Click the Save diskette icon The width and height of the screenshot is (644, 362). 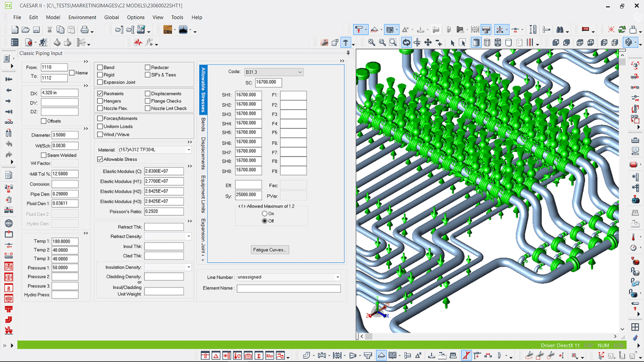[x=36, y=30]
